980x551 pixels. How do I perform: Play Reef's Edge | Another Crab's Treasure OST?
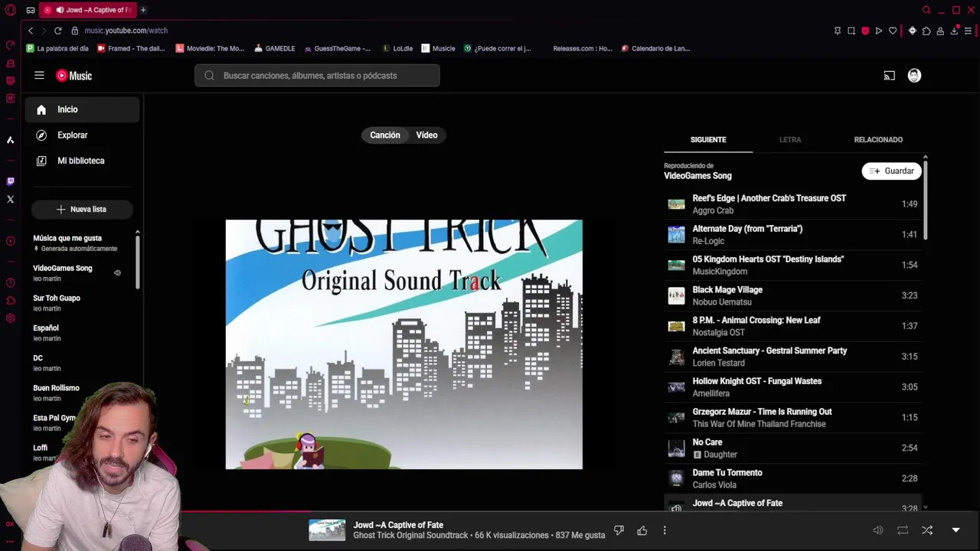(x=792, y=204)
